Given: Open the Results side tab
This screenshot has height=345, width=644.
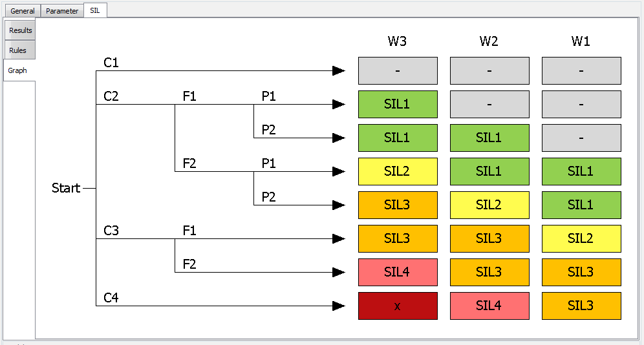Looking at the screenshot, I should tap(20, 30).
